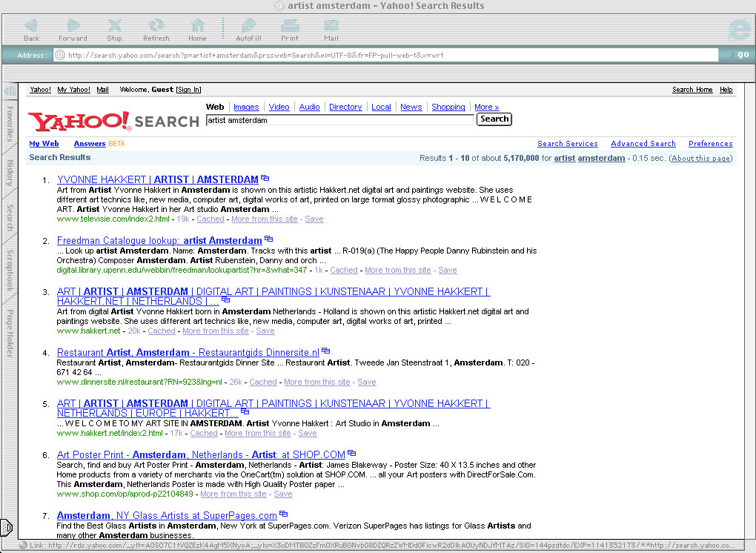Open the Yahoo! link in the top bar
This screenshot has width=756, height=553.
pos(40,90)
